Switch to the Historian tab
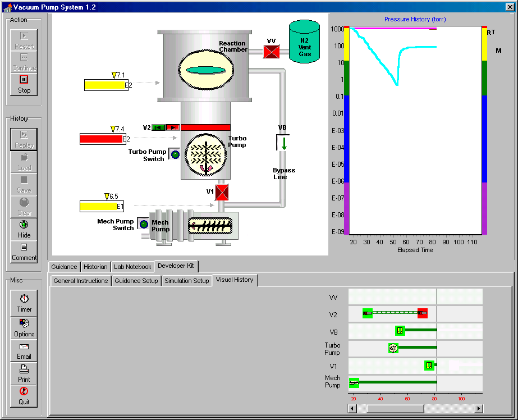The width and height of the screenshot is (518, 420). 95,267
